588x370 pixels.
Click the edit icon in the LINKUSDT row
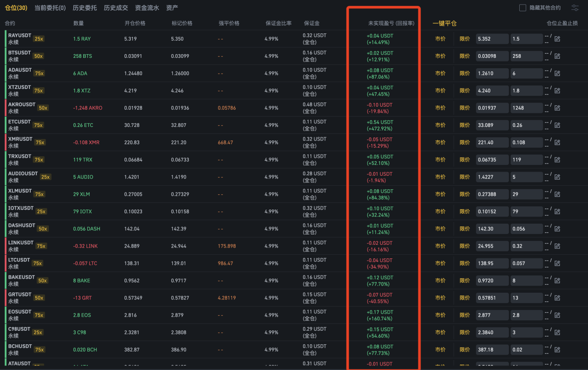[x=557, y=246]
